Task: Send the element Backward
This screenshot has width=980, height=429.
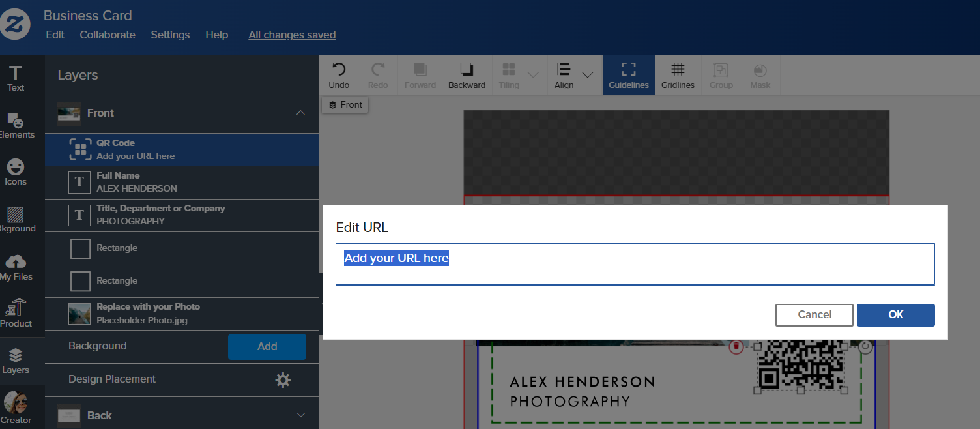Action: tap(467, 74)
